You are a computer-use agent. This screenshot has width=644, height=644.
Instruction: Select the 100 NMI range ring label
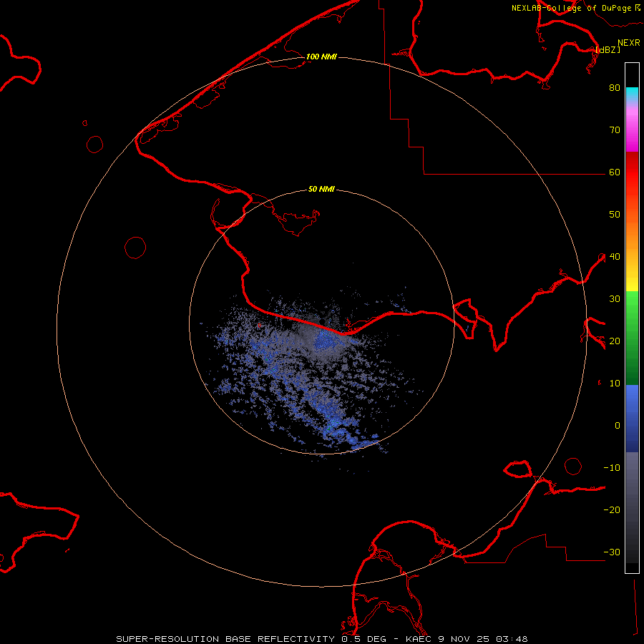pyautogui.click(x=321, y=57)
